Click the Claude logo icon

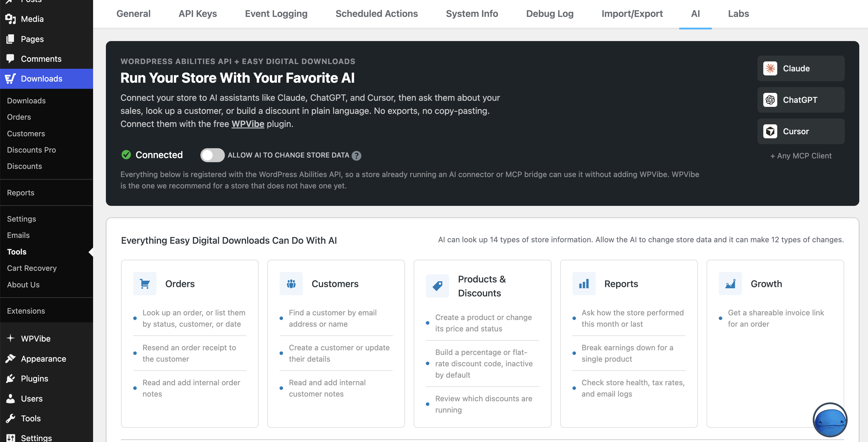click(x=770, y=68)
